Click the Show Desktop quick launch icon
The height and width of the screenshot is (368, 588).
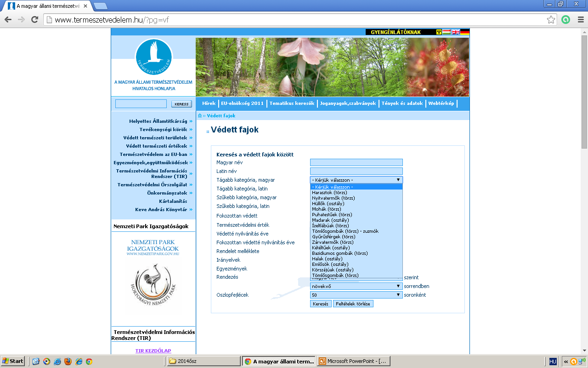click(x=36, y=362)
